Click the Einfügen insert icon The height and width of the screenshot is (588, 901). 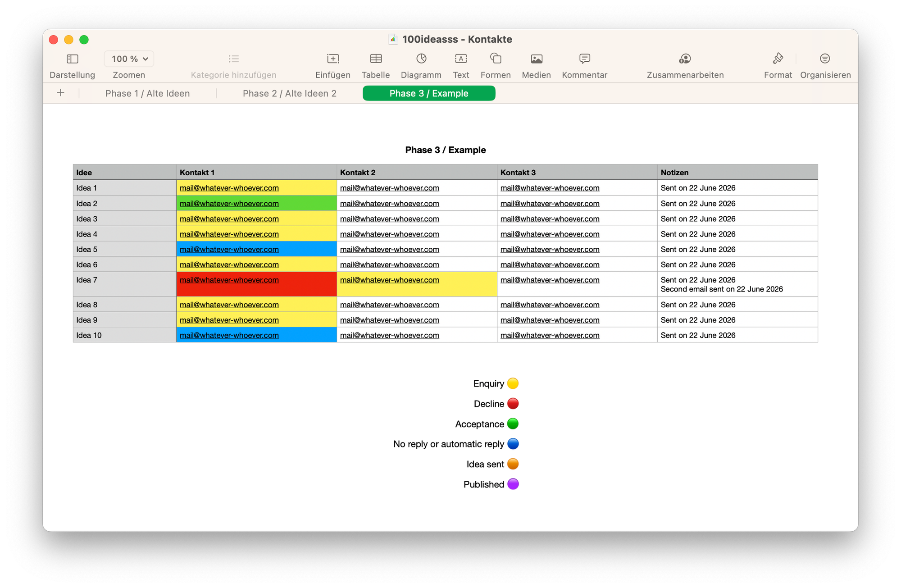tap(333, 59)
